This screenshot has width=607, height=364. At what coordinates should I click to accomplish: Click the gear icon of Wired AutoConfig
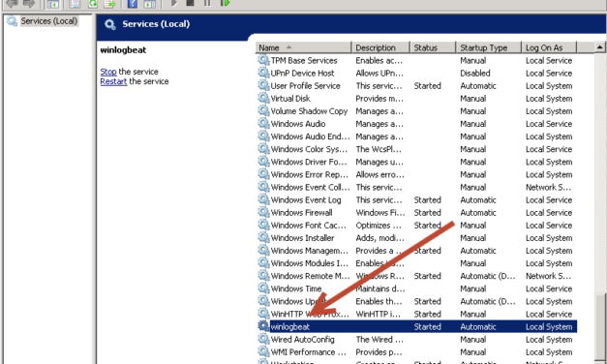(x=263, y=339)
